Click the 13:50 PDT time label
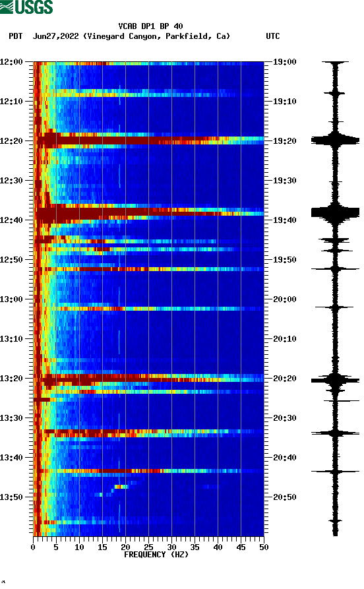 (x=11, y=497)
